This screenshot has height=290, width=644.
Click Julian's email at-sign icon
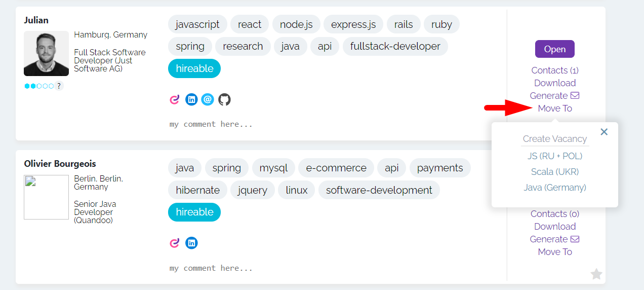tap(208, 99)
